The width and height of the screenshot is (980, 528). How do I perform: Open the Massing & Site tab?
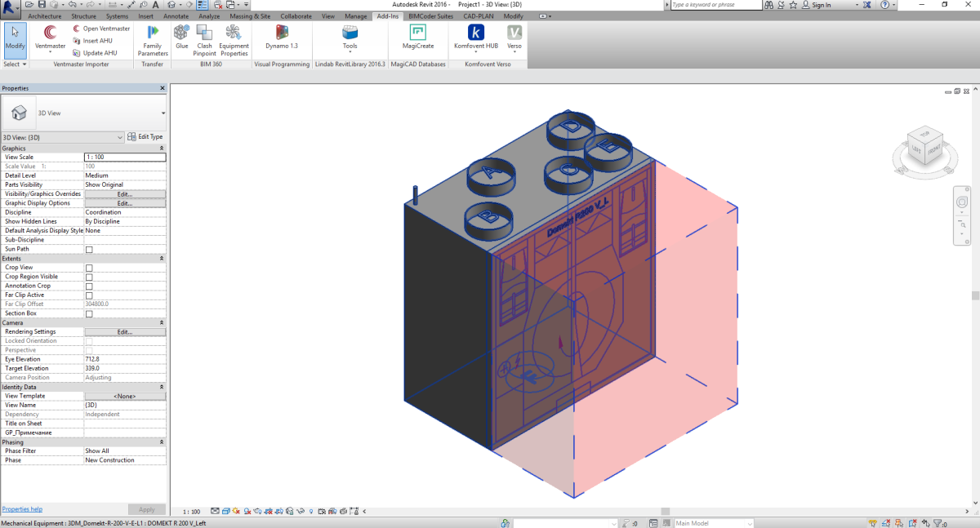[x=250, y=16]
